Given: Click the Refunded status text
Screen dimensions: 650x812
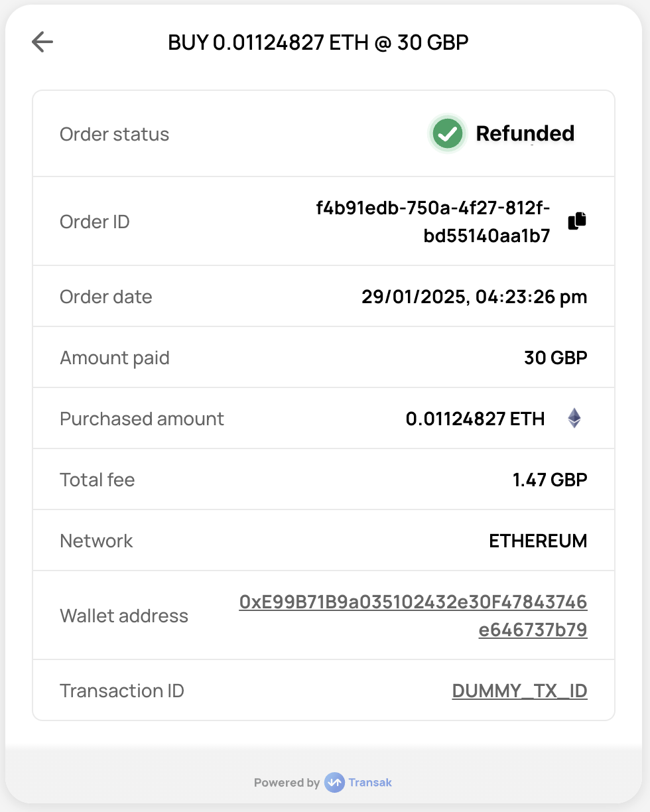Looking at the screenshot, I should [525, 134].
